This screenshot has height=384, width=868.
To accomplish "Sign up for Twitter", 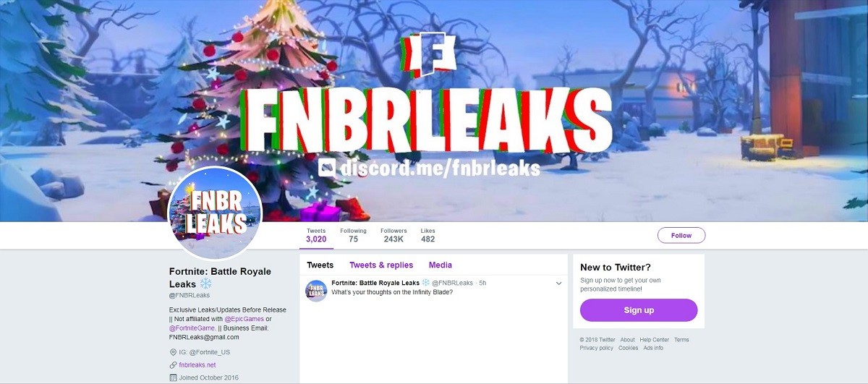I will [x=639, y=310].
